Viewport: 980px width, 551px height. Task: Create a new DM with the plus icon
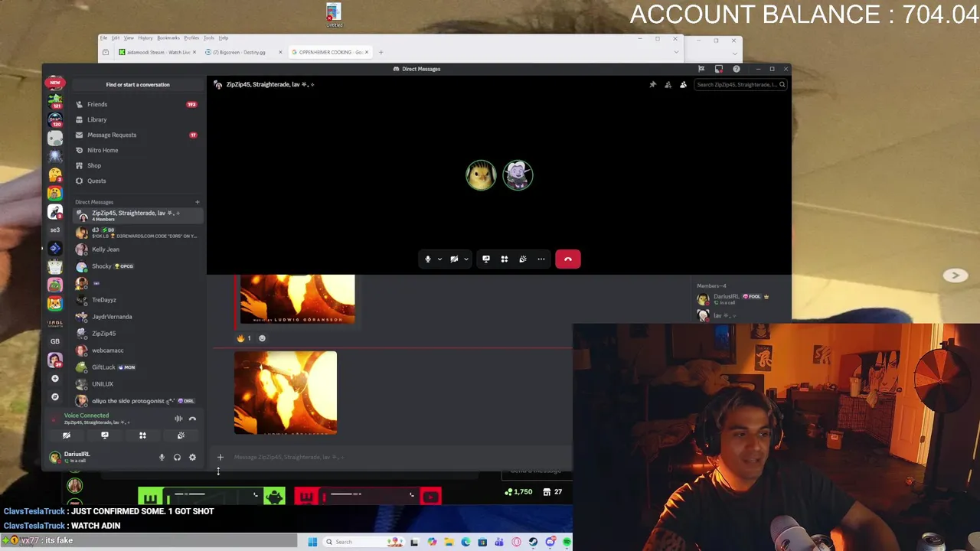[197, 202]
